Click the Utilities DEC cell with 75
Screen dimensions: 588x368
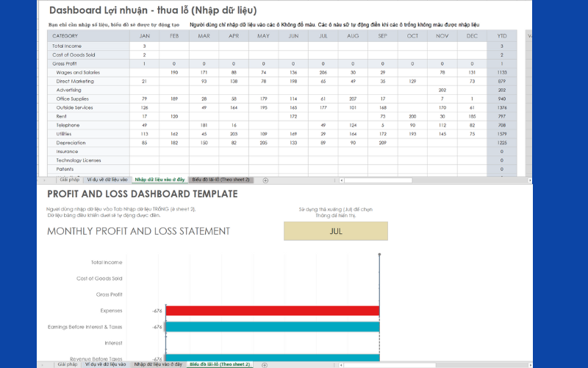(472, 134)
